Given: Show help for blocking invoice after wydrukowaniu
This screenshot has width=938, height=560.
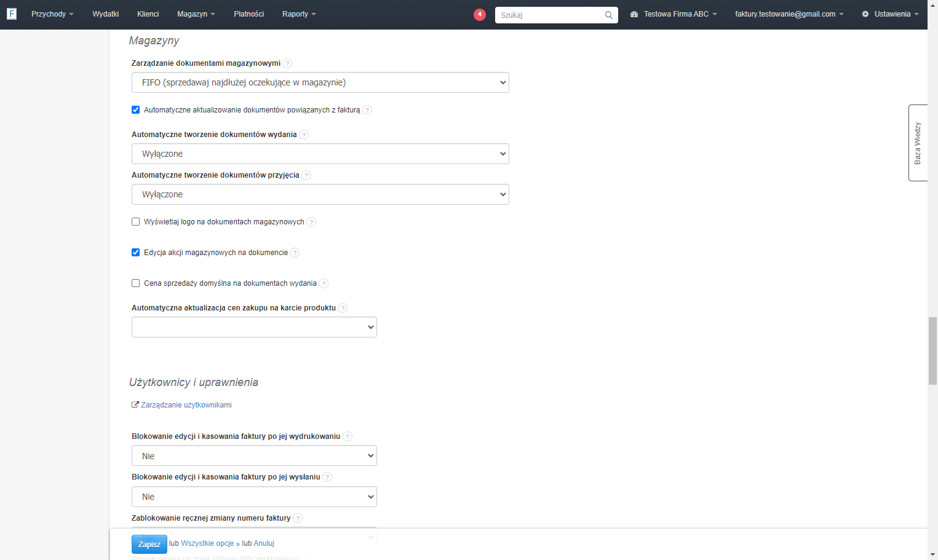Looking at the screenshot, I should (x=348, y=436).
